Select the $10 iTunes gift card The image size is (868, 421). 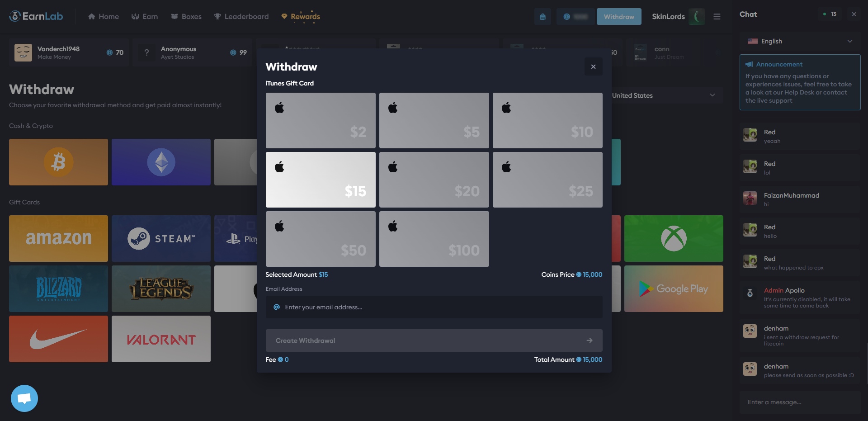coord(547,120)
